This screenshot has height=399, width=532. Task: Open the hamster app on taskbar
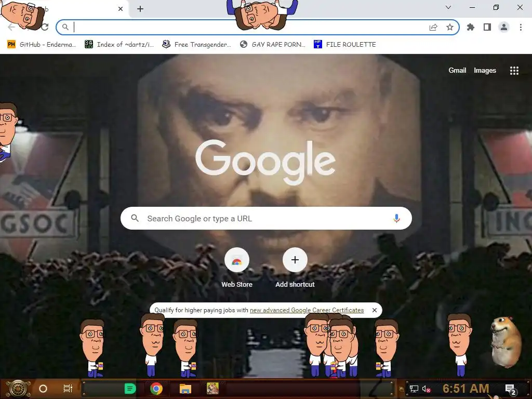(x=212, y=389)
